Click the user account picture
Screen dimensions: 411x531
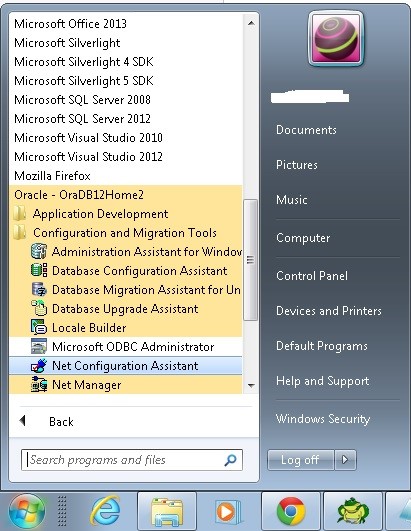click(336, 38)
